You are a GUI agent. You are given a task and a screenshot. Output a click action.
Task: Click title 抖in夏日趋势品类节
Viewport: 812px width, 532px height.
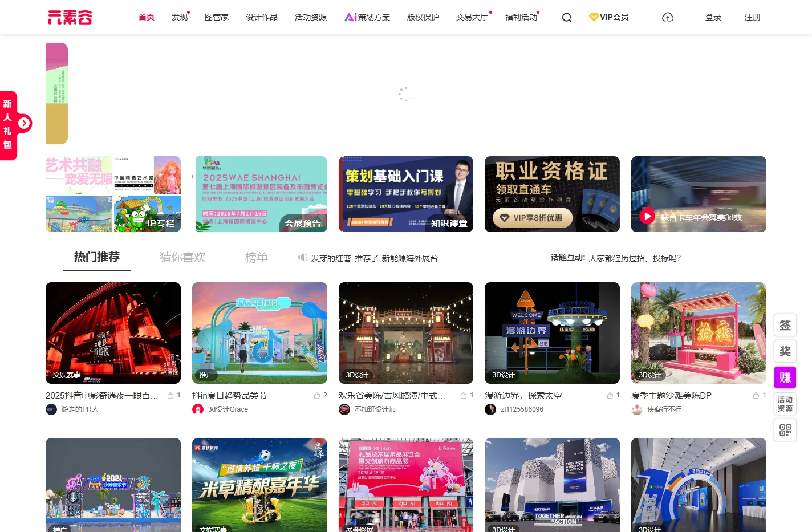pos(229,395)
